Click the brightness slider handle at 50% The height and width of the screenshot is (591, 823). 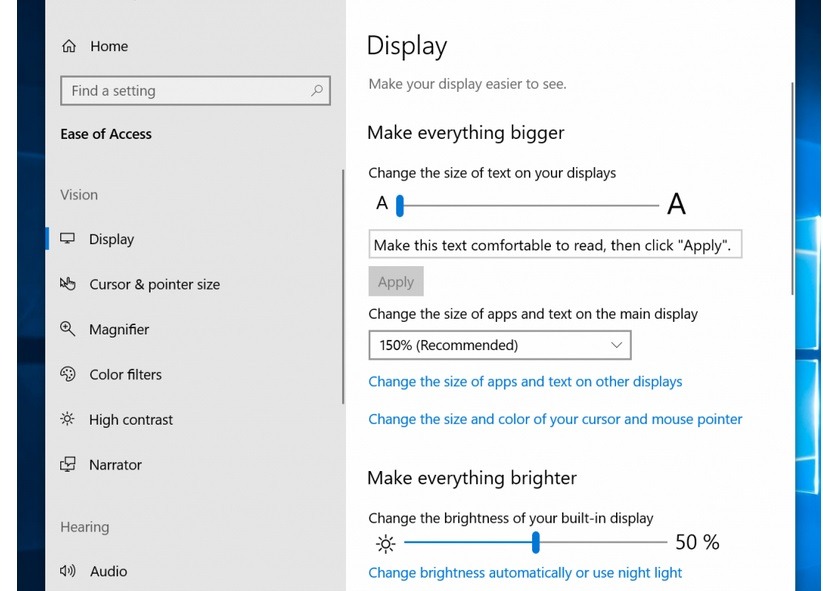pos(535,542)
